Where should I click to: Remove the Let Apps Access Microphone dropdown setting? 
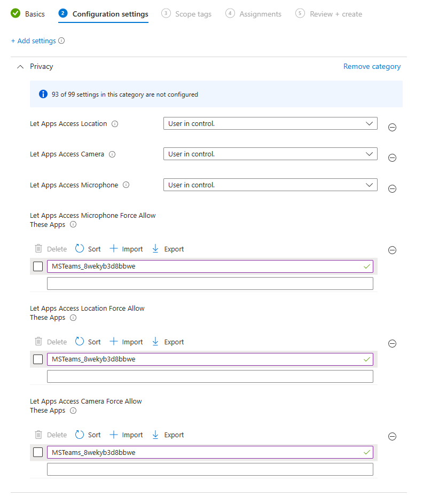point(392,188)
